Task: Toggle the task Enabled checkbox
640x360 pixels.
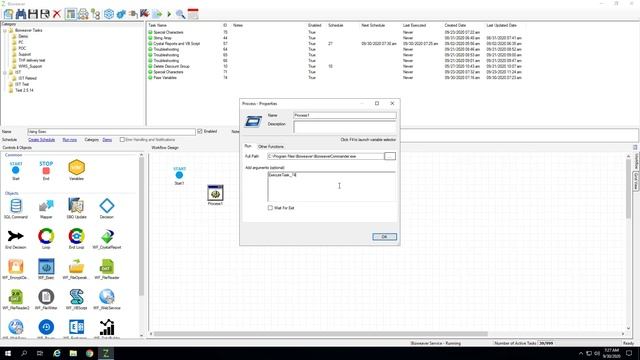Action: (x=200, y=131)
